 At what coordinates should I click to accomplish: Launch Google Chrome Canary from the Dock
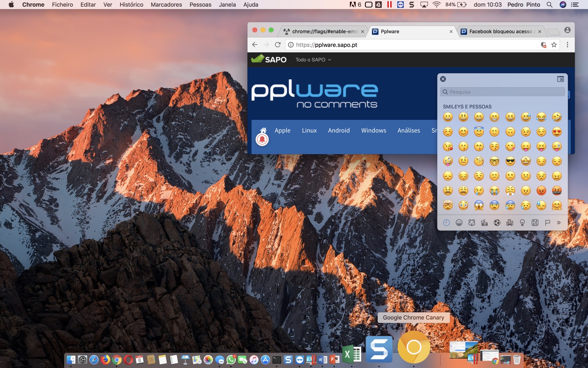point(414,348)
